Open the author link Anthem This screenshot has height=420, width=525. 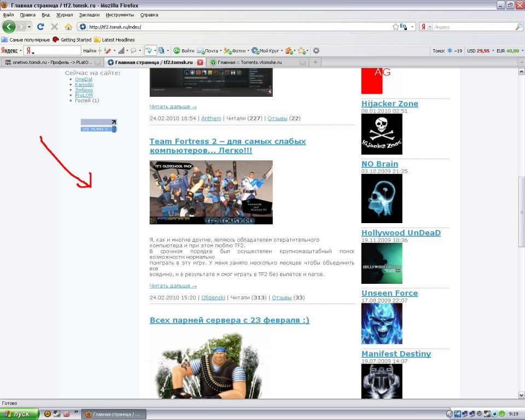pos(211,118)
